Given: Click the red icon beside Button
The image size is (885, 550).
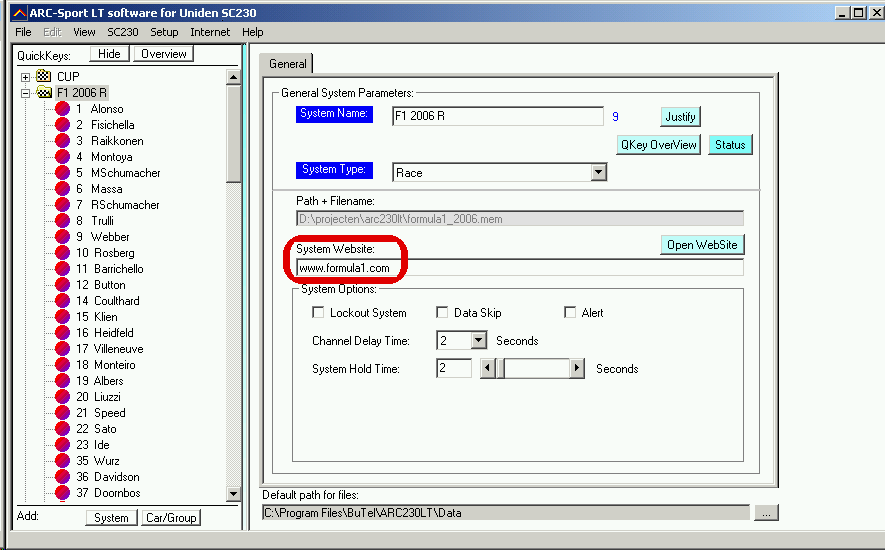Looking at the screenshot, I should (x=63, y=285).
